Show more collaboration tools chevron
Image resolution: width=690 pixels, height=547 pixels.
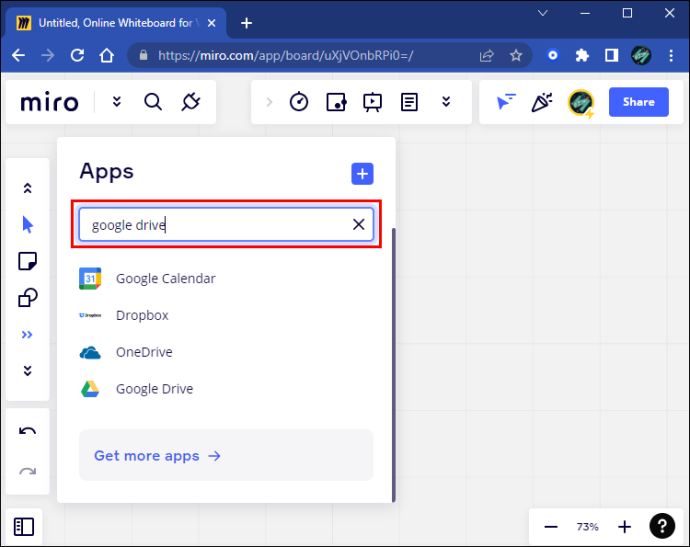coord(446,102)
